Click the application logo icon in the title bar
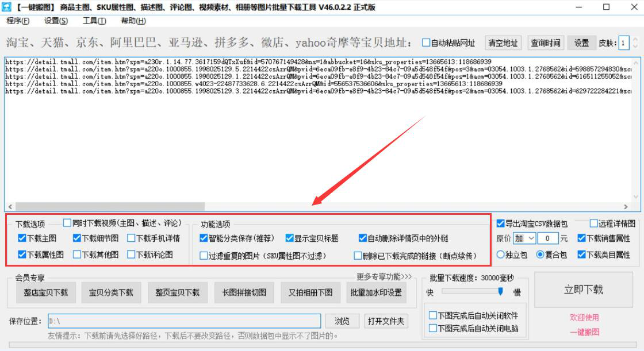644x351 pixels. tap(8, 7)
